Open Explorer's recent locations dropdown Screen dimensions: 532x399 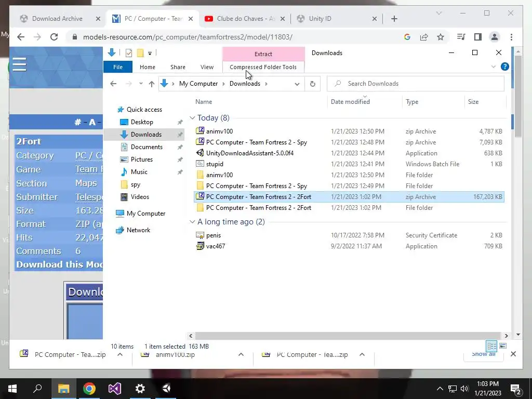point(141,84)
